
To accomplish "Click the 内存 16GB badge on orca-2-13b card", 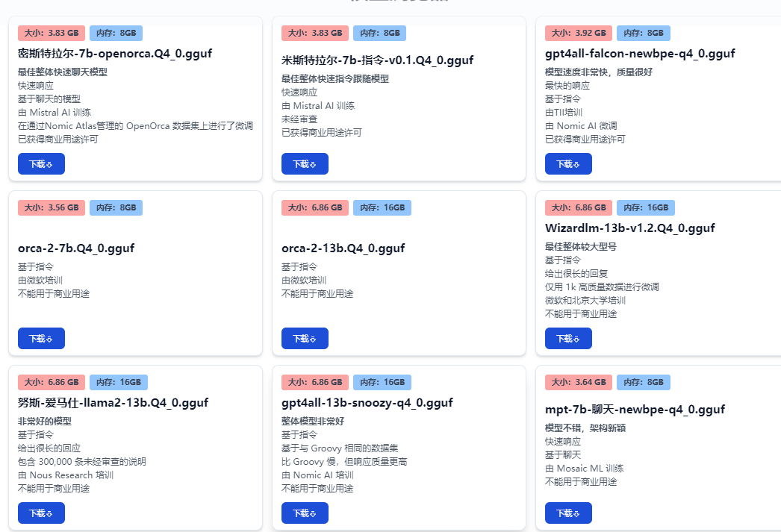I will pyautogui.click(x=382, y=207).
